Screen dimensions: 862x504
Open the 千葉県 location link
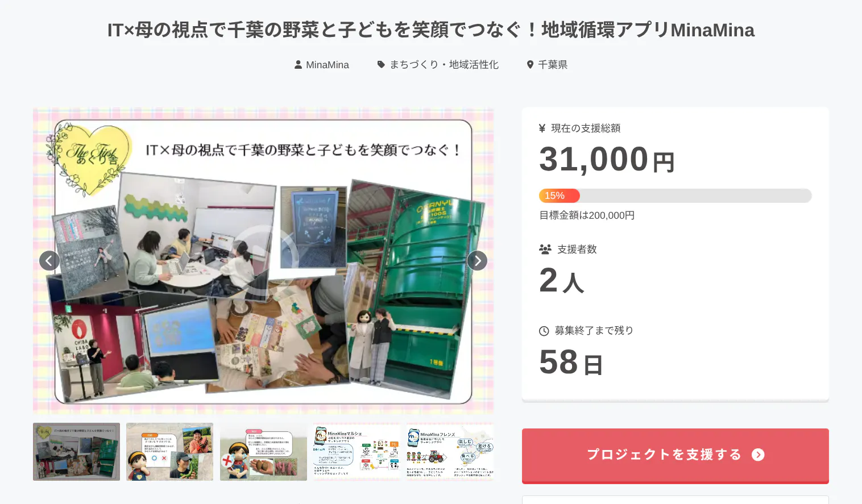click(x=553, y=65)
